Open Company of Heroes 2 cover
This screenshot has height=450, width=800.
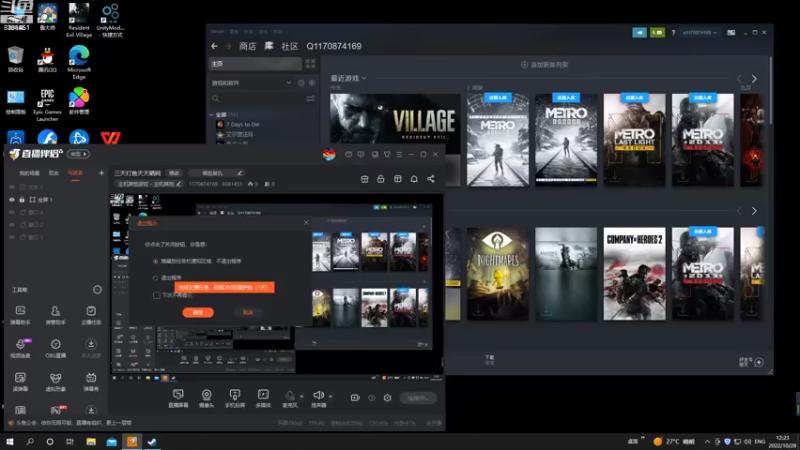[x=634, y=274]
